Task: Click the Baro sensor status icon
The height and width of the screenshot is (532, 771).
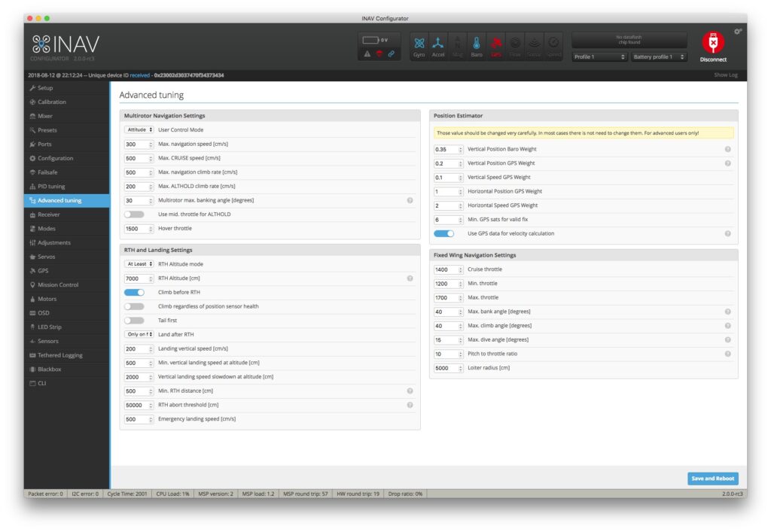Action: (x=477, y=46)
